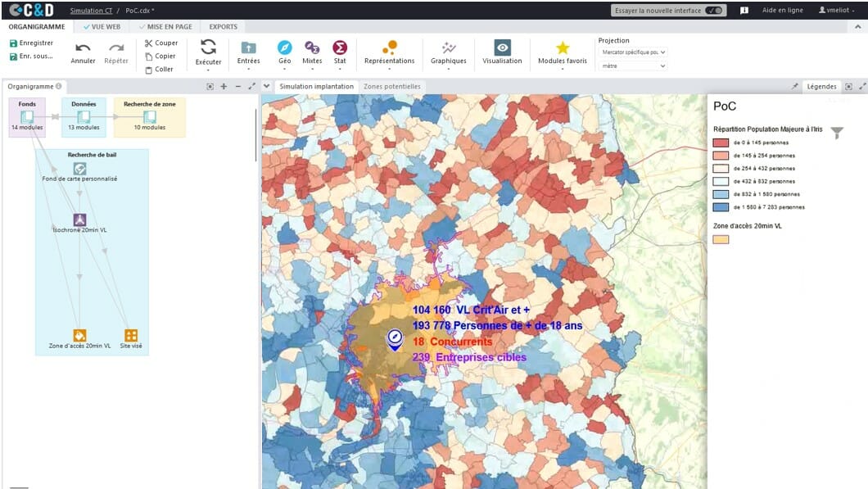Click the legend filter funnel icon
The height and width of the screenshot is (489, 868).
tap(837, 133)
